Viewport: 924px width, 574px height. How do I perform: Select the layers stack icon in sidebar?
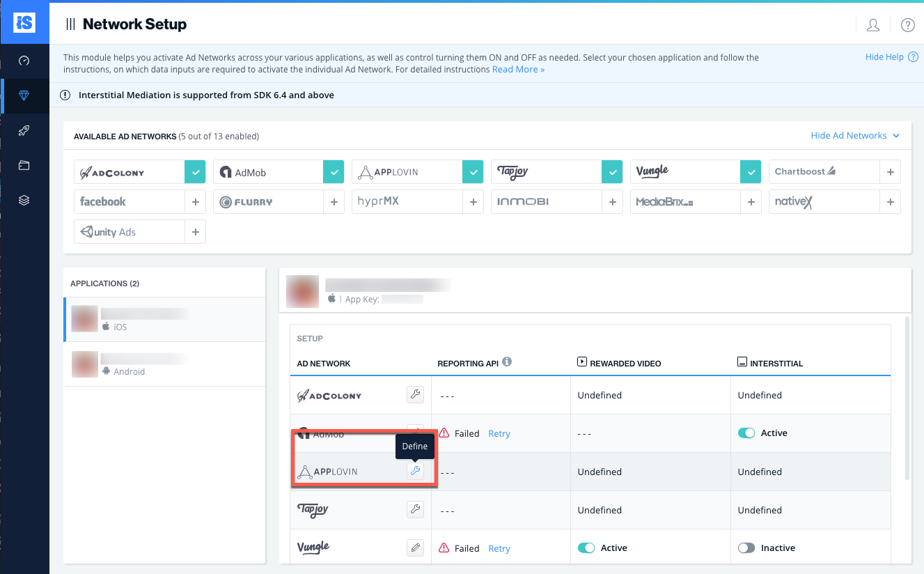pos(25,200)
